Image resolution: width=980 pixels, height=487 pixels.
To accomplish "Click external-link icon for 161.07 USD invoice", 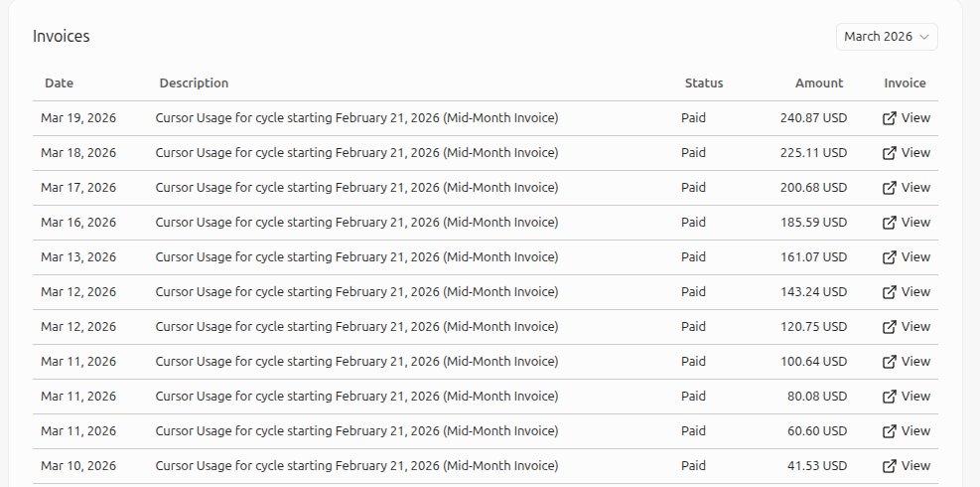I will pyautogui.click(x=889, y=257).
